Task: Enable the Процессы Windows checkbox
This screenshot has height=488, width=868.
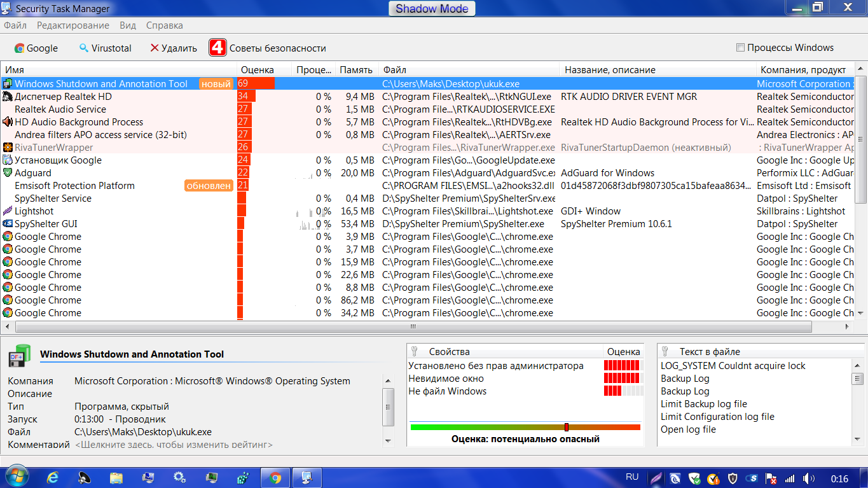Action: coord(740,48)
